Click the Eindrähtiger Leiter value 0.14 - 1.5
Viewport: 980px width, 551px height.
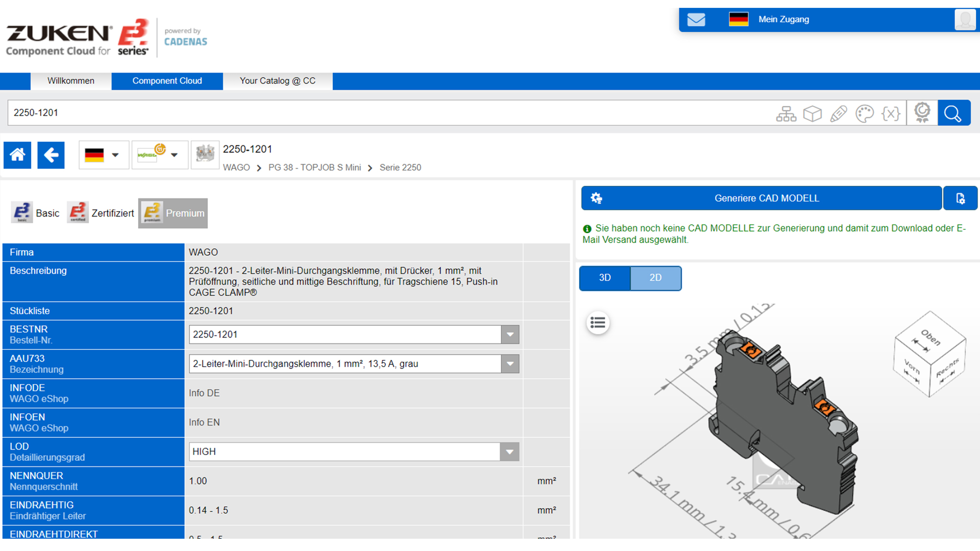pyautogui.click(x=209, y=510)
